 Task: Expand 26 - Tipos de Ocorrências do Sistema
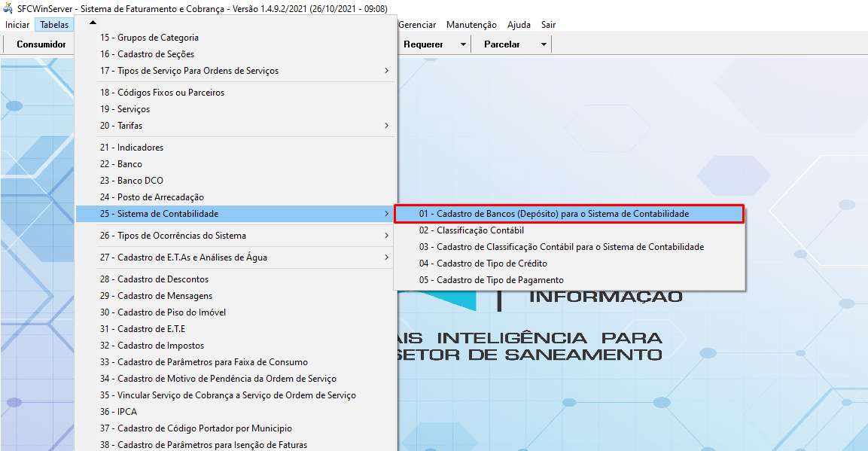click(x=386, y=236)
